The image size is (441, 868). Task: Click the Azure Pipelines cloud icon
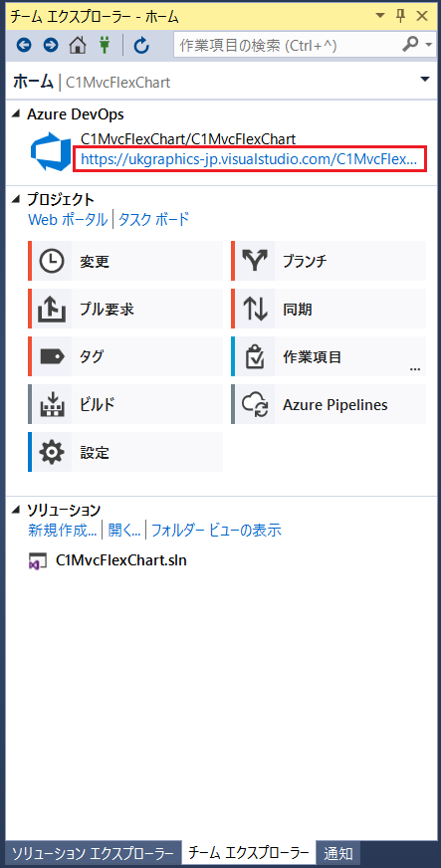255,405
